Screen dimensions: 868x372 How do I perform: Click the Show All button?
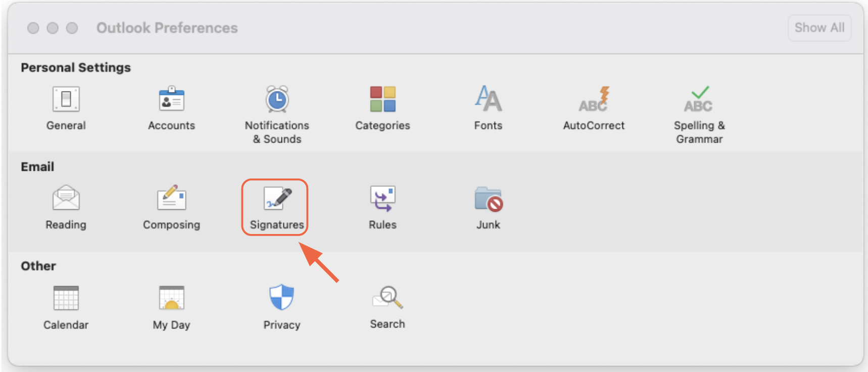pos(819,28)
